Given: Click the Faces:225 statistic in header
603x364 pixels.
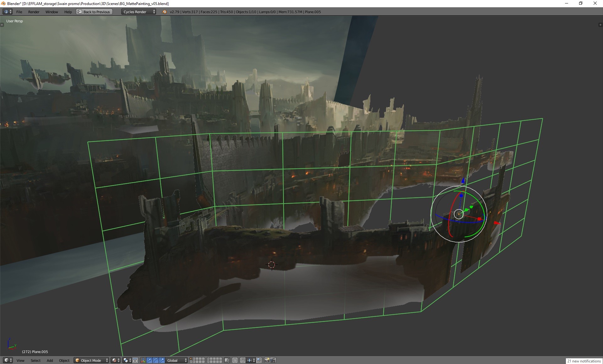Looking at the screenshot, I should click(209, 12).
